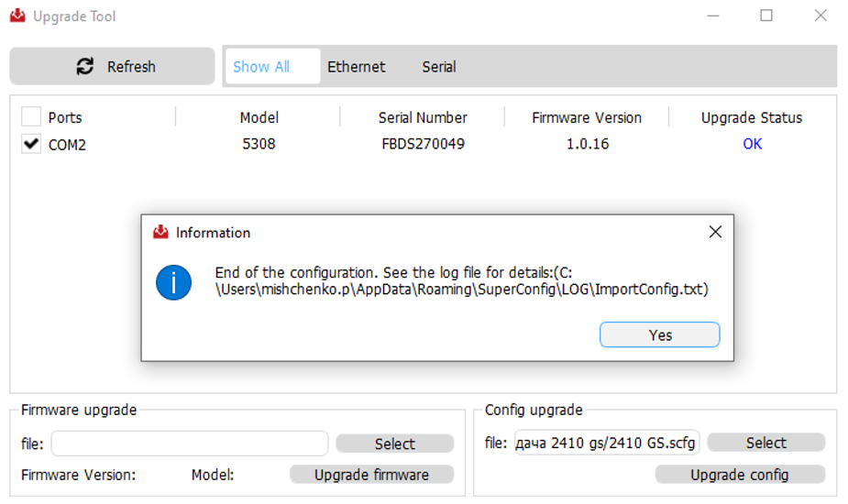The width and height of the screenshot is (848, 504).
Task: Click the OK upgrade status for COM2
Action: point(752,144)
